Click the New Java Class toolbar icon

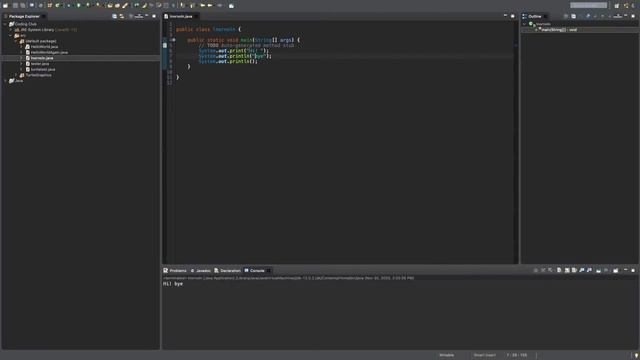[58, 5]
